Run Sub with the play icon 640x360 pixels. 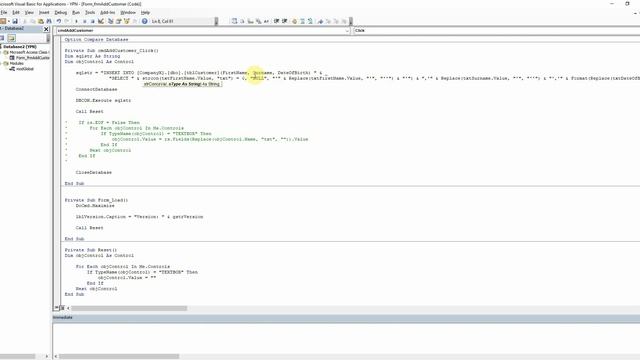click(x=76, y=21)
